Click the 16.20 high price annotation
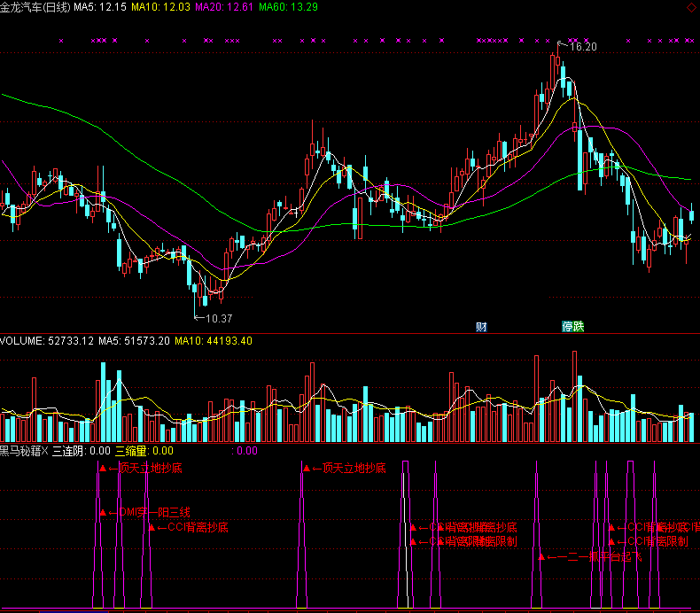The image size is (700, 613). (x=582, y=47)
